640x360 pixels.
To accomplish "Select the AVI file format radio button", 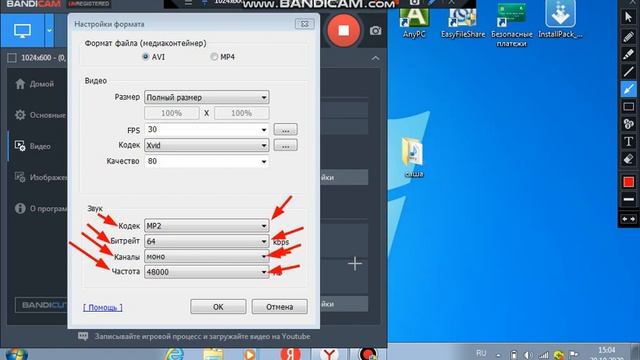I will (145, 57).
